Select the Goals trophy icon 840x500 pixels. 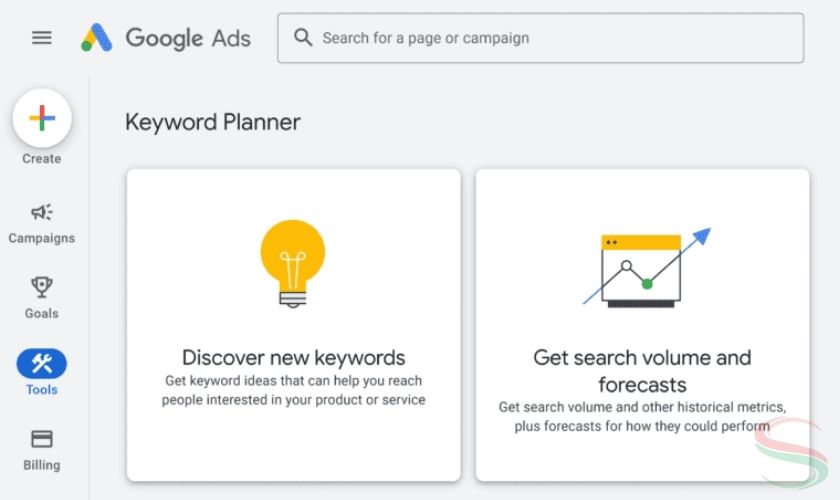42,287
